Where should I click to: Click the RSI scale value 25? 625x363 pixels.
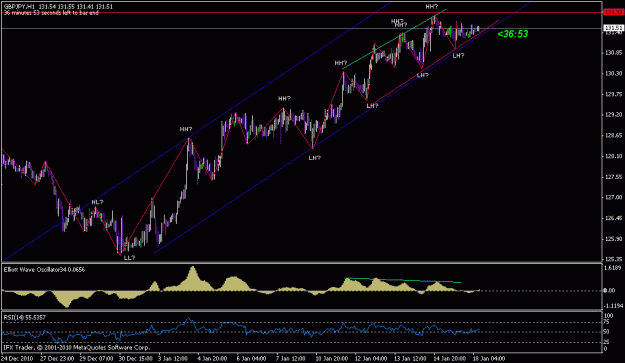[607, 342]
